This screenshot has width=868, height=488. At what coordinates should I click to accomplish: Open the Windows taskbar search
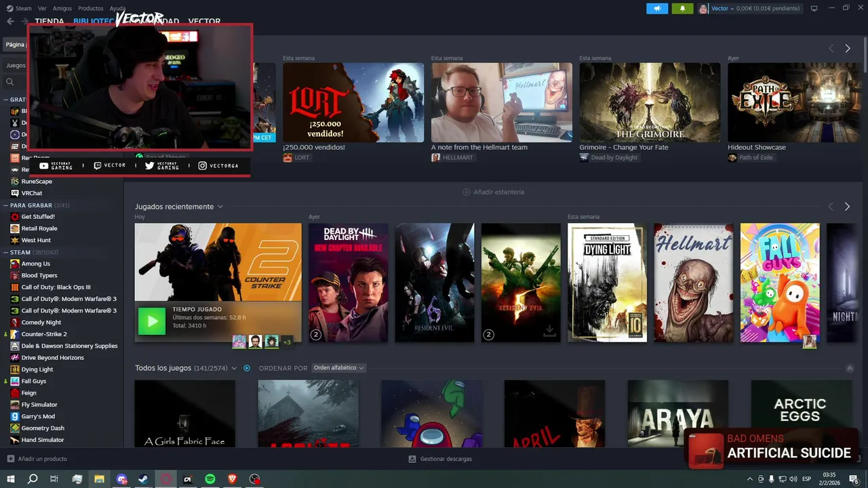(33, 479)
